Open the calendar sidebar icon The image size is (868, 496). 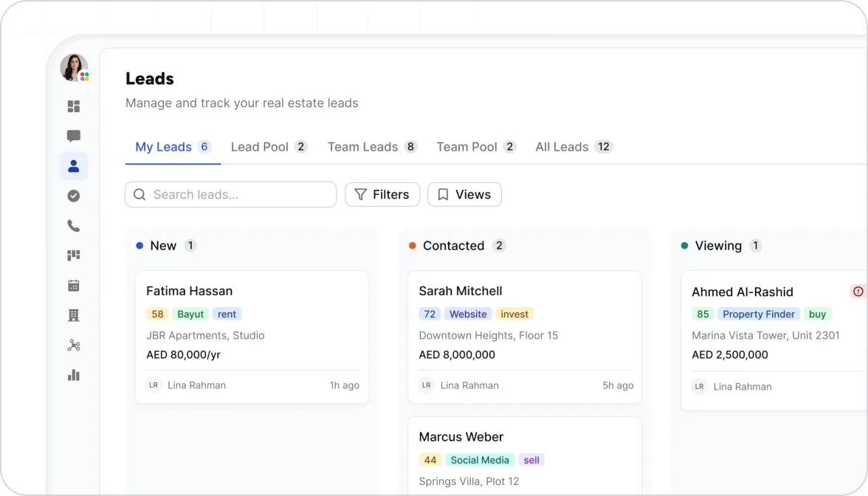(74, 286)
